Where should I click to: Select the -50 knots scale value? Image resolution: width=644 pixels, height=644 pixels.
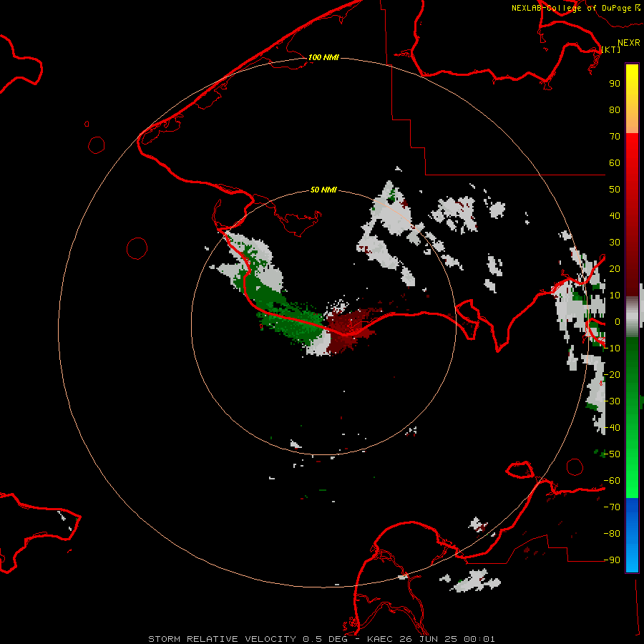pos(612,454)
